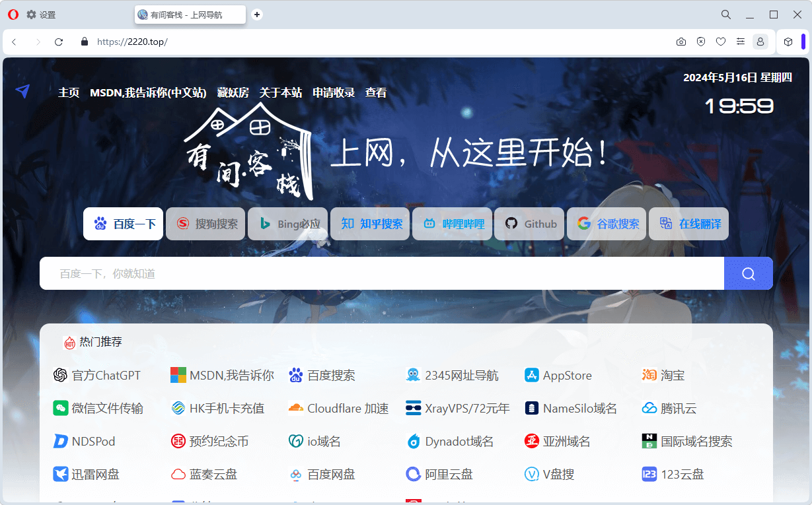812x505 pixels.
Task: Go forward with the forward arrow
Action: tap(38, 42)
